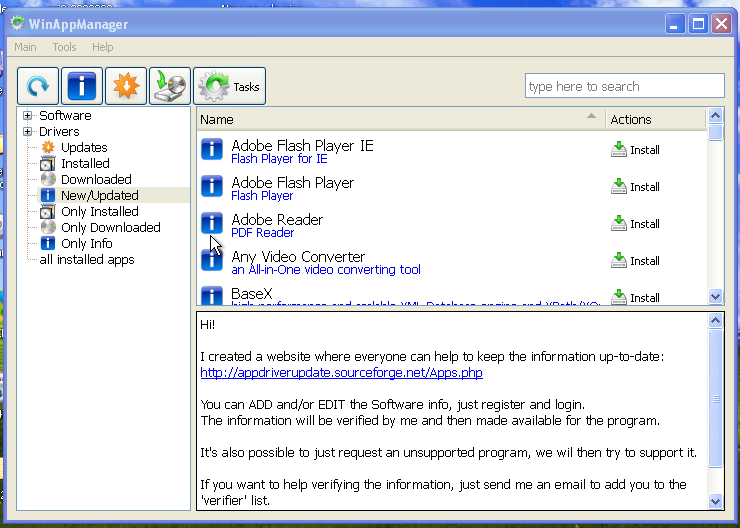The width and height of the screenshot is (740, 528).
Task: Click the orange starburst updates toolbar icon
Action: tap(126, 87)
